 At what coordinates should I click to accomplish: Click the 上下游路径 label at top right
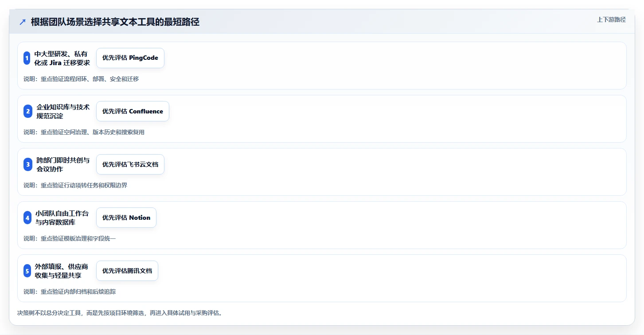pos(611,19)
